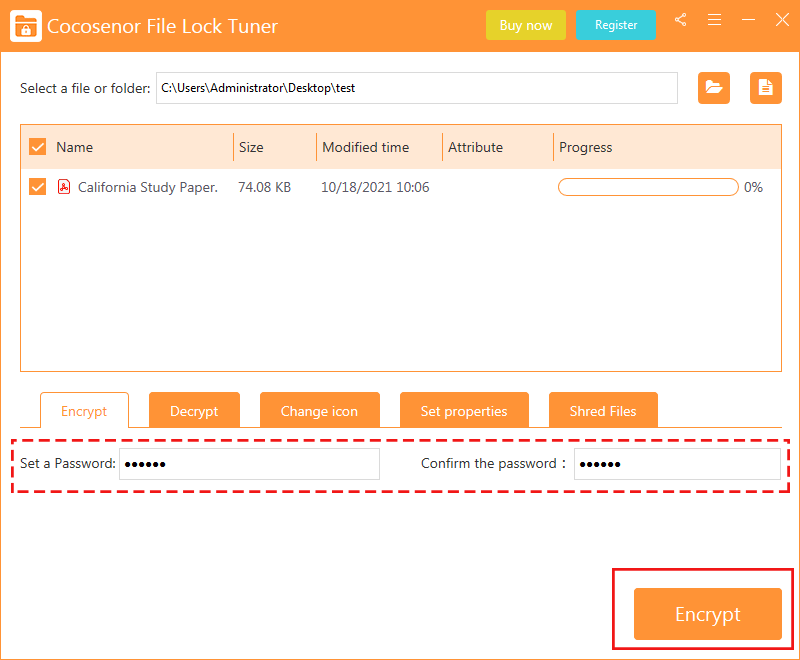The height and width of the screenshot is (660, 800).
Task: Go to the Shred Files tab
Action: 603,410
